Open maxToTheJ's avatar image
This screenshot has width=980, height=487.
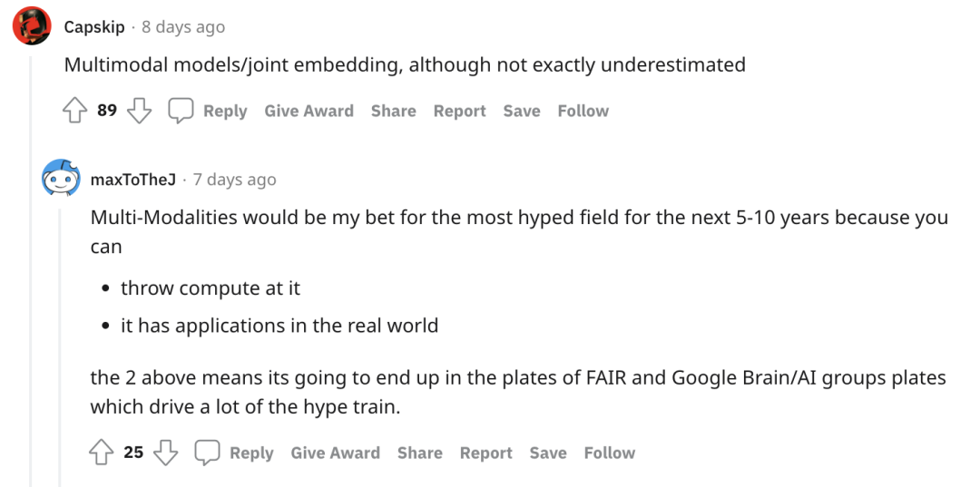[x=62, y=179]
